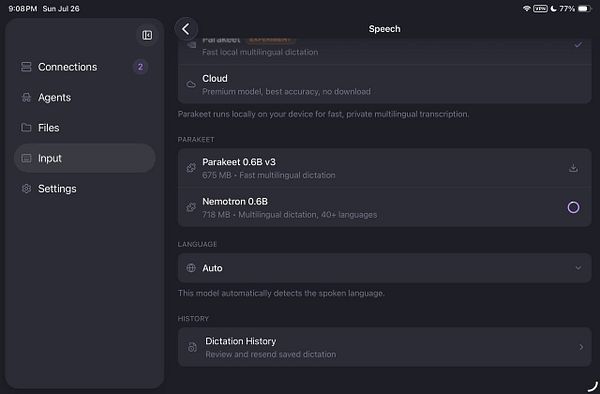This screenshot has width=600, height=394.
Task: Click the Settings gear icon
Action: click(x=26, y=189)
